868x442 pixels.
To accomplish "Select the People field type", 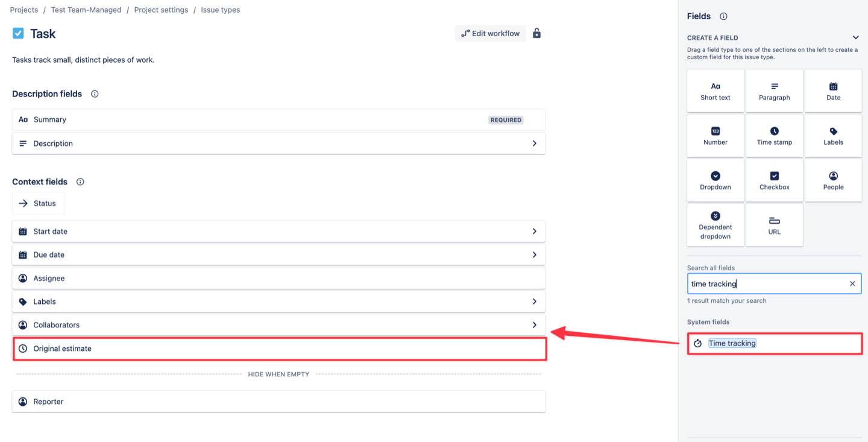I will point(833,180).
